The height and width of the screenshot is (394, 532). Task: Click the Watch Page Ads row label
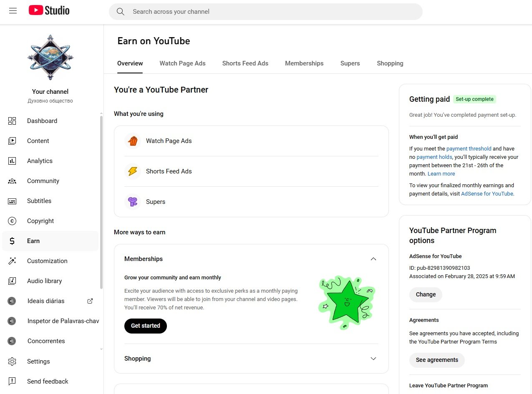click(169, 141)
